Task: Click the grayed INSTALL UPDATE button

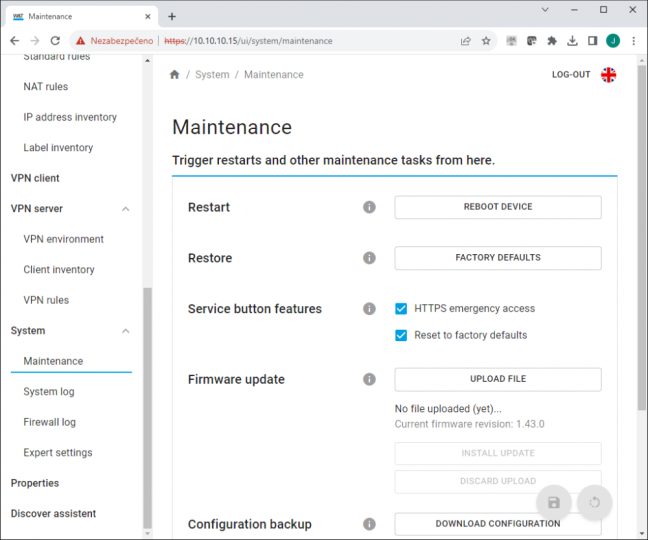Action: 498,453
